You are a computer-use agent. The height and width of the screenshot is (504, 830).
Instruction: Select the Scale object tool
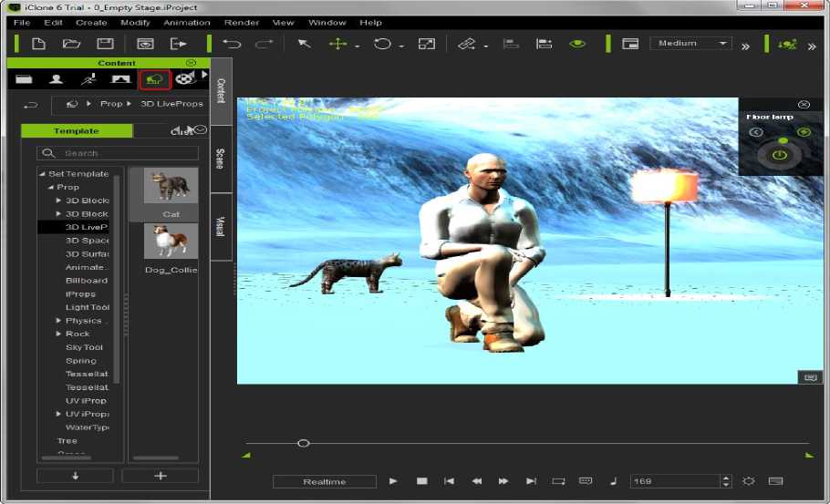[x=426, y=44]
